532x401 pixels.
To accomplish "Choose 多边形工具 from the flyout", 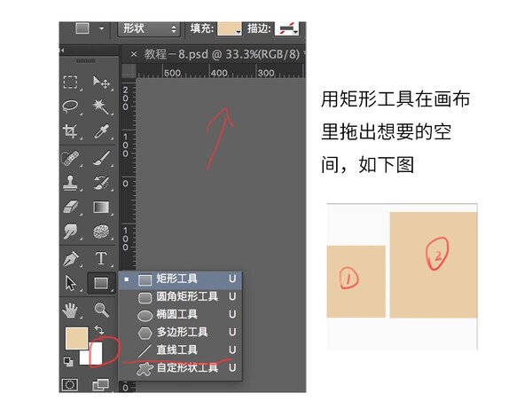I will click(180, 333).
